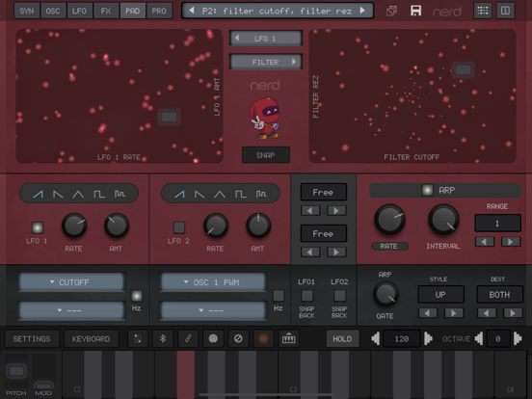Click the link icon in bottom toolbar
The width and height of the screenshot is (532, 399).
188,338
